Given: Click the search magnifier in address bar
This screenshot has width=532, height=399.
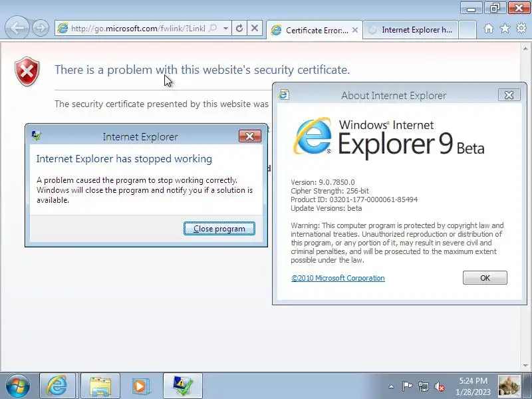Looking at the screenshot, I should 213,28.
